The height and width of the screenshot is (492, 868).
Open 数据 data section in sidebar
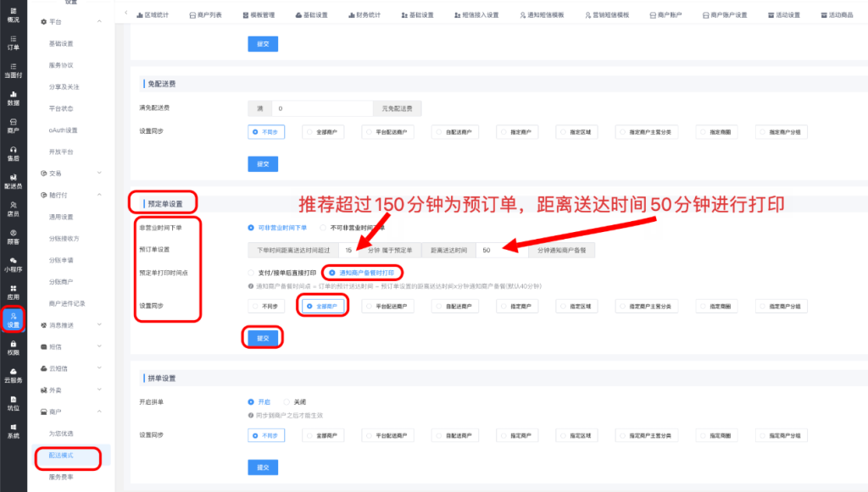(13, 98)
